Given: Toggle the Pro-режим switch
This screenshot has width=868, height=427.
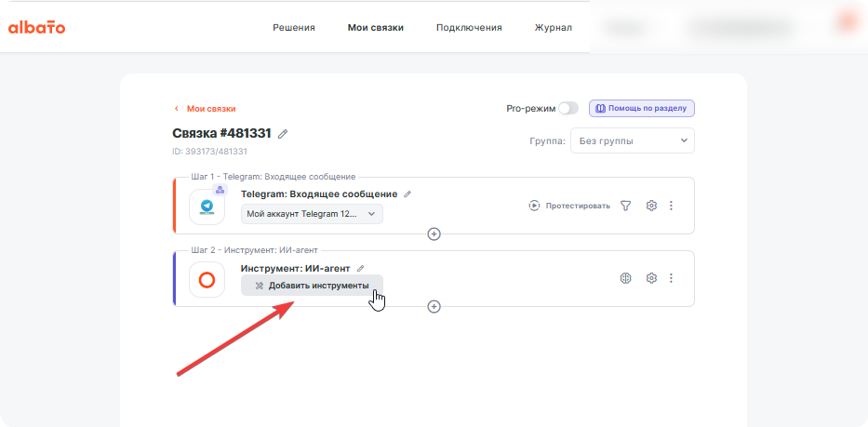Looking at the screenshot, I should coord(568,109).
